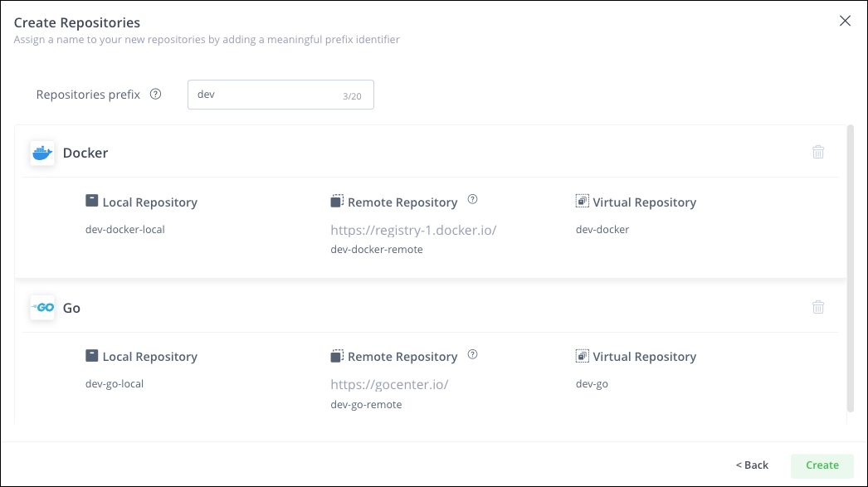Open help for Go Remote Repository
Screen dimensions: 868x487
pos(472,353)
